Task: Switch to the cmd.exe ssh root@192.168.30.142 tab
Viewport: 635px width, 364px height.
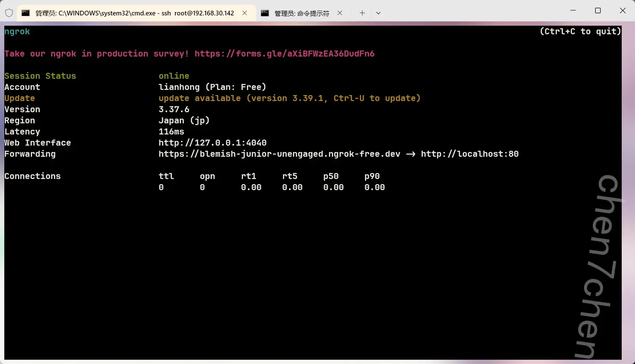Action: (135, 13)
